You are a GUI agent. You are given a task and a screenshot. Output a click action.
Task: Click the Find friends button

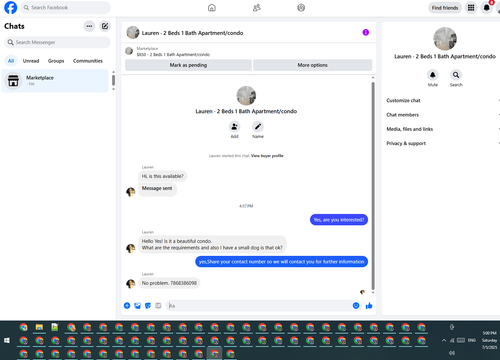445,8
